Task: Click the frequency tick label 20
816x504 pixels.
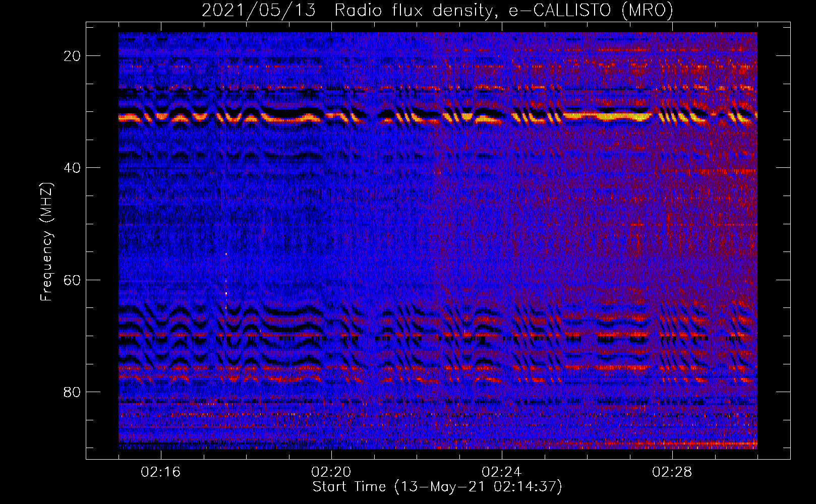Action: tap(73, 56)
